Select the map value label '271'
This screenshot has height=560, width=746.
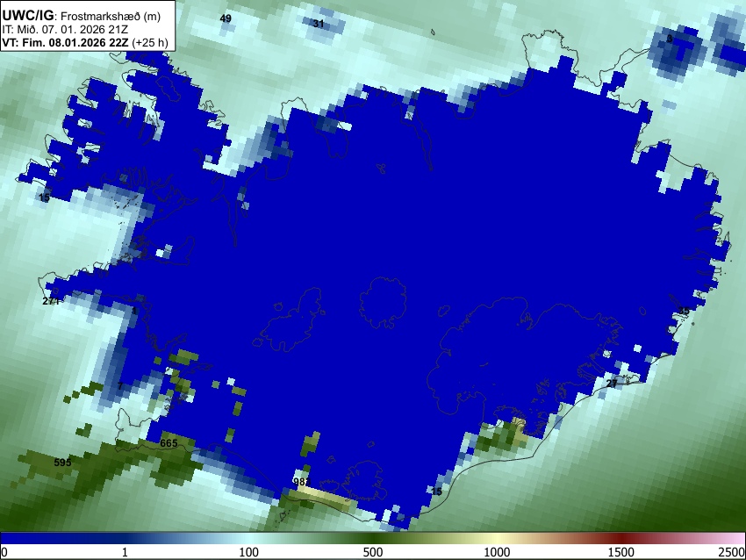(x=51, y=301)
